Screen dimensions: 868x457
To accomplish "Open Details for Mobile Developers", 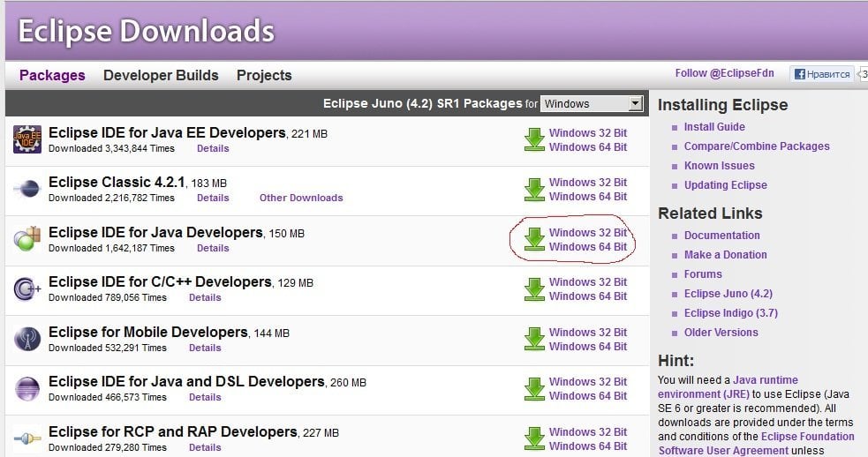I will tap(205, 348).
